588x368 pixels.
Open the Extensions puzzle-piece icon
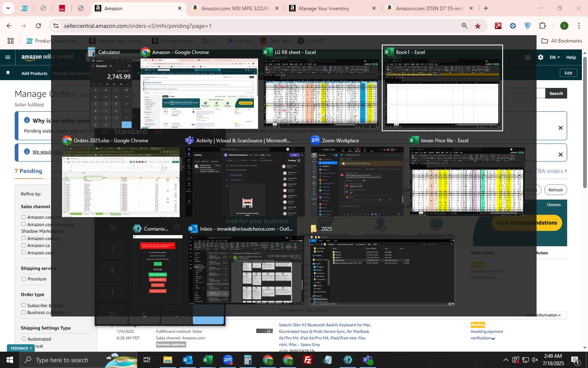542,26
